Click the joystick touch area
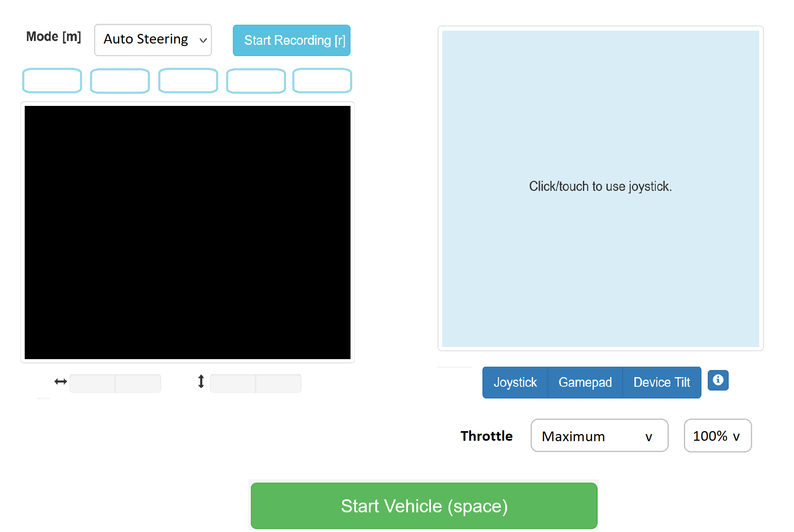 pos(600,187)
